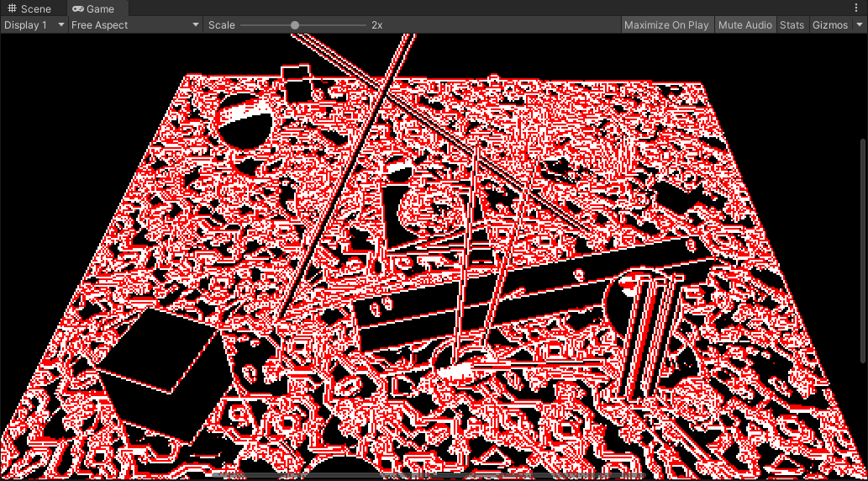This screenshot has height=481, width=868.
Task: Open the Display 1 dropdown
Action: (x=34, y=25)
